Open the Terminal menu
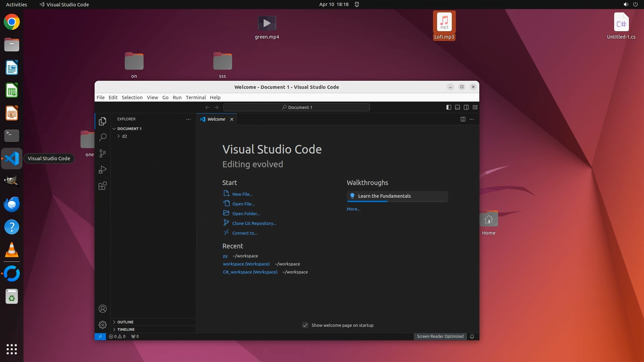Viewport: 644px width, 362px height. pyautogui.click(x=196, y=98)
